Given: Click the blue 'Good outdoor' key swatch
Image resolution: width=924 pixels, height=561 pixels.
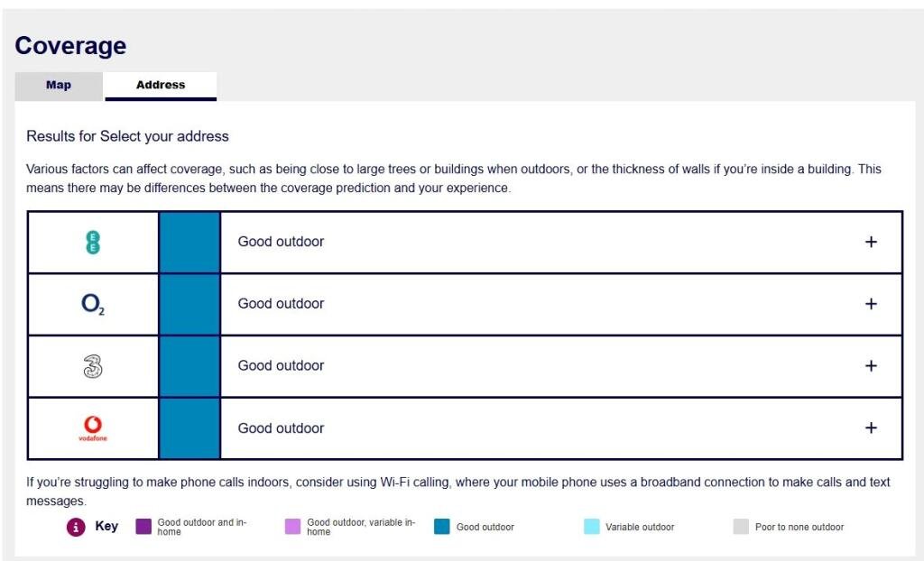Looking at the screenshot, I should coord(441,527).
